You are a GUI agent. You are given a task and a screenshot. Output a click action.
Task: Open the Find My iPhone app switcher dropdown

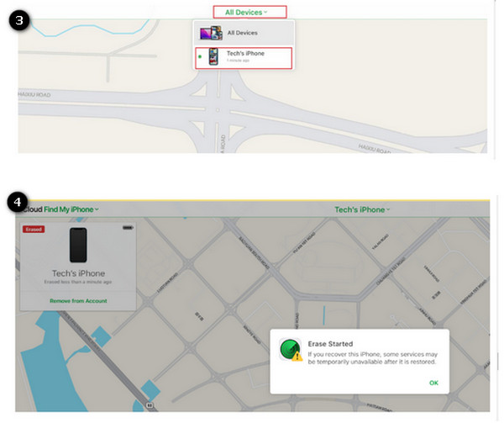point(71,209)
